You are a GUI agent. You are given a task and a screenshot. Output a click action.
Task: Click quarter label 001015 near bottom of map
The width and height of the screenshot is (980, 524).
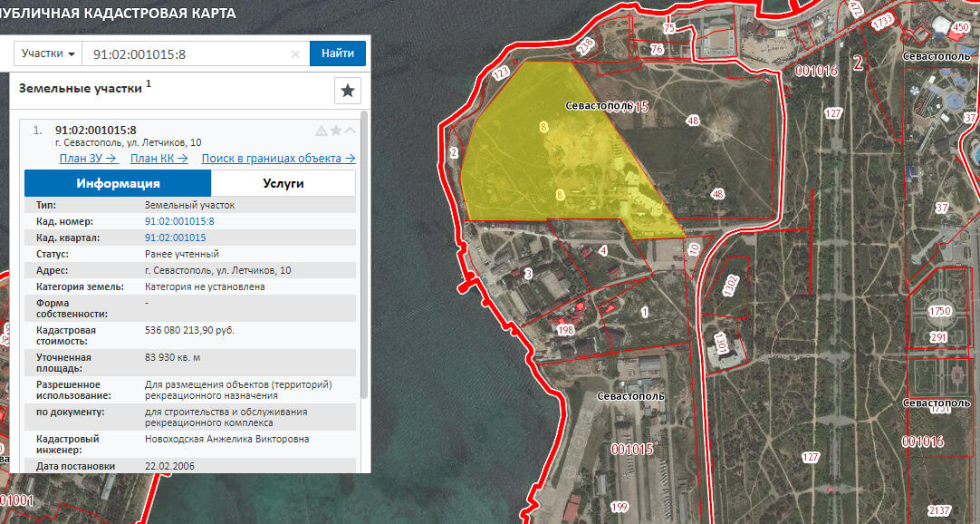pos(632,449)
